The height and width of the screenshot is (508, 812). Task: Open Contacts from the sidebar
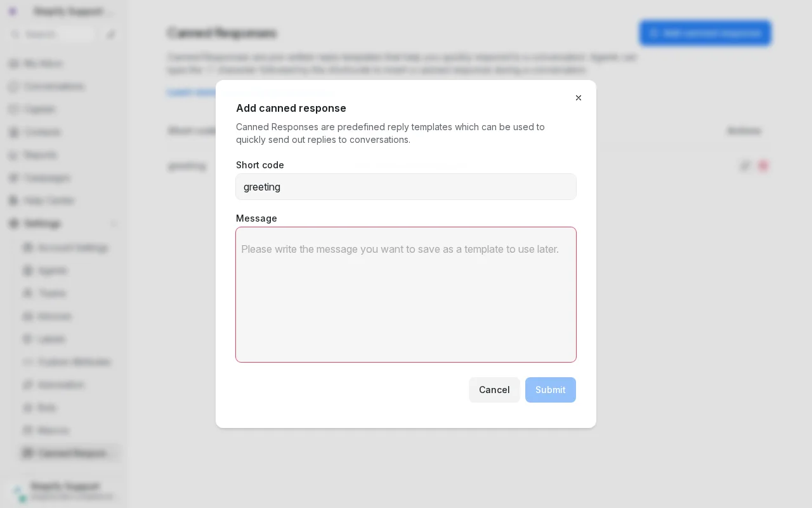pos(13,132)
